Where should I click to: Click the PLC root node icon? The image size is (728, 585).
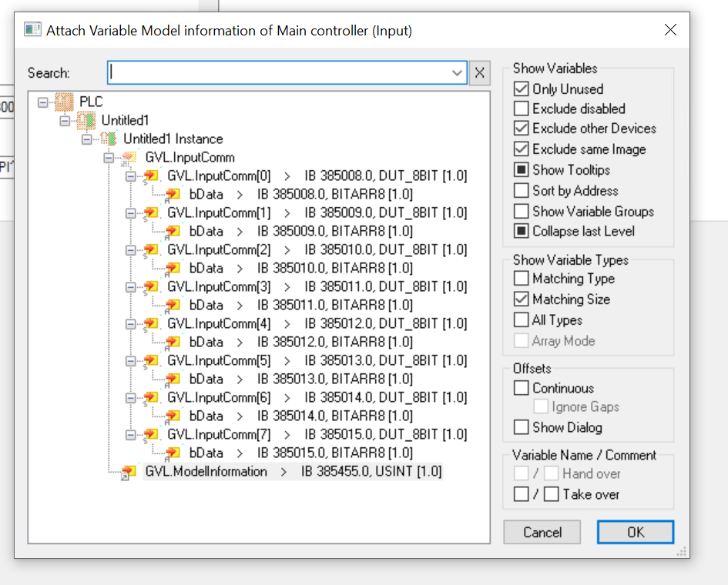(64, 102)
